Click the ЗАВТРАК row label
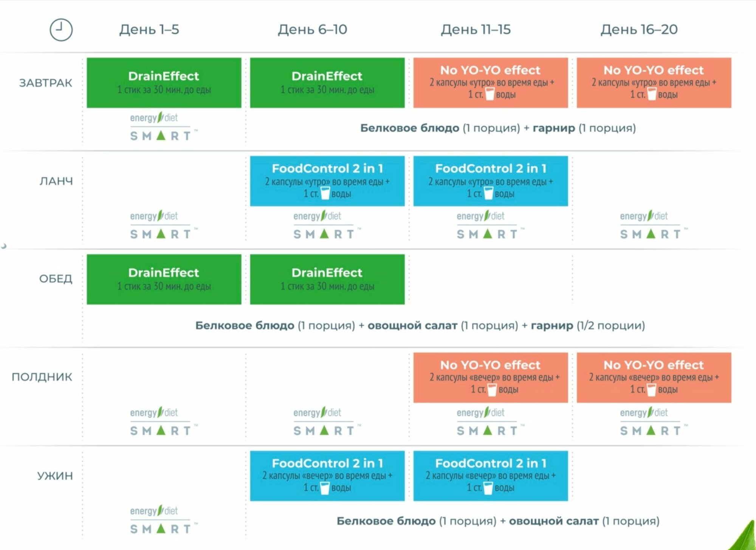The width and height of the screenshot is (756, 550). click(x=45, y=83)
